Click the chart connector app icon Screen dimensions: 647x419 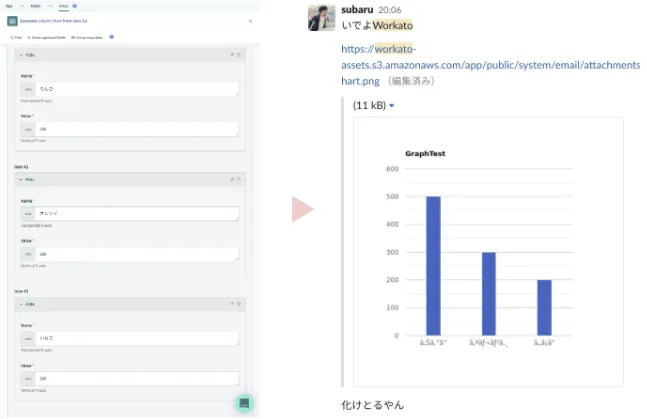pos(12,21)
